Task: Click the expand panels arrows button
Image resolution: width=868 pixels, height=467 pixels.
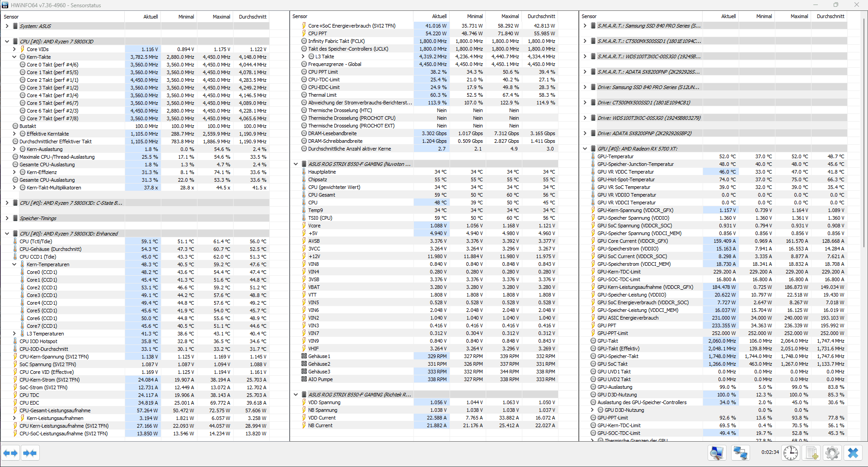Action: [10, 453]
